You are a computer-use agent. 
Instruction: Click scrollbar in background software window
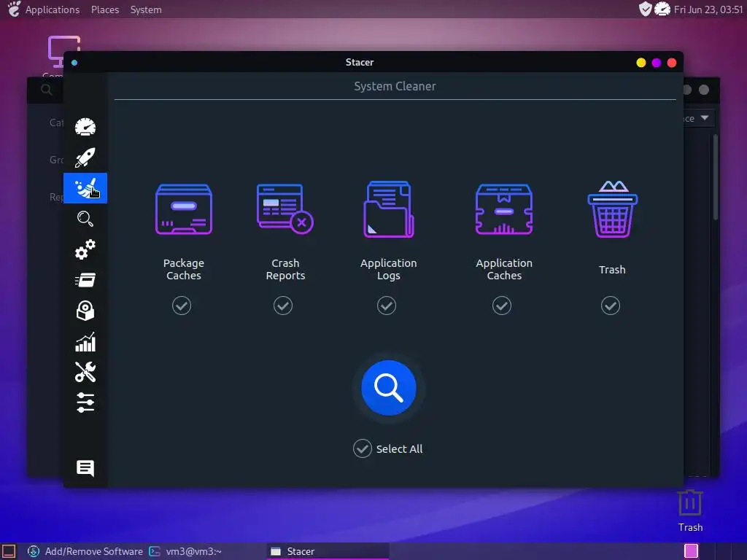[x=715, y=177]
